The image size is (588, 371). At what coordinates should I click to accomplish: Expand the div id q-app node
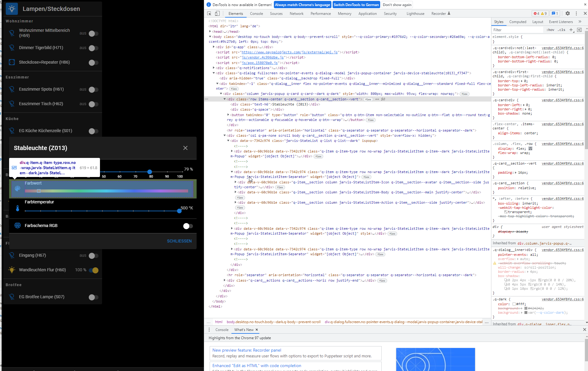[x=214, y=47]
